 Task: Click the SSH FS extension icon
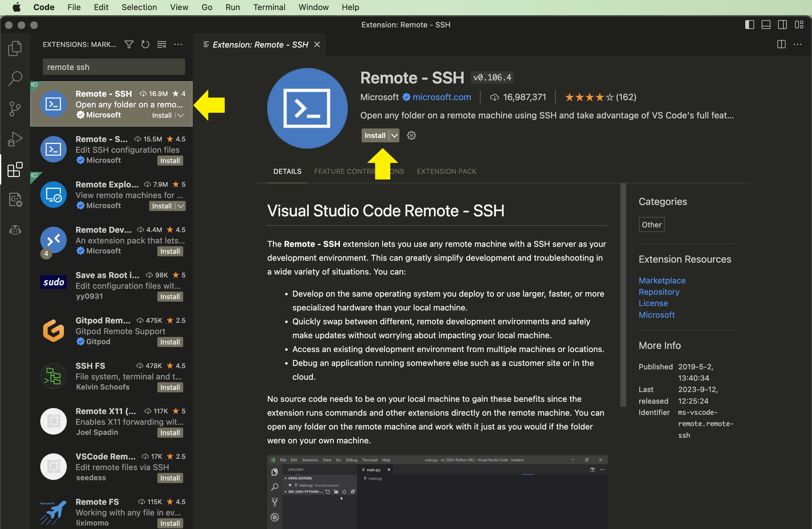click(x=53, y=376)
